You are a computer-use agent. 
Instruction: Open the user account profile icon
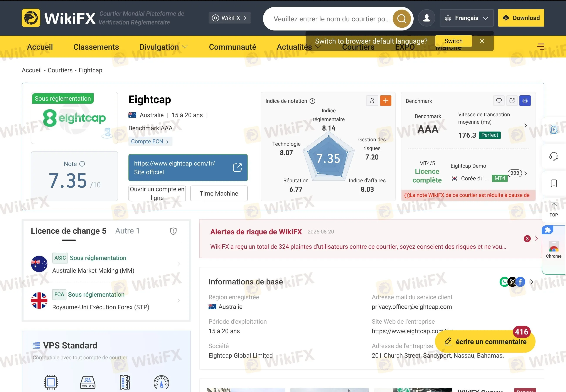coord(427,18)
